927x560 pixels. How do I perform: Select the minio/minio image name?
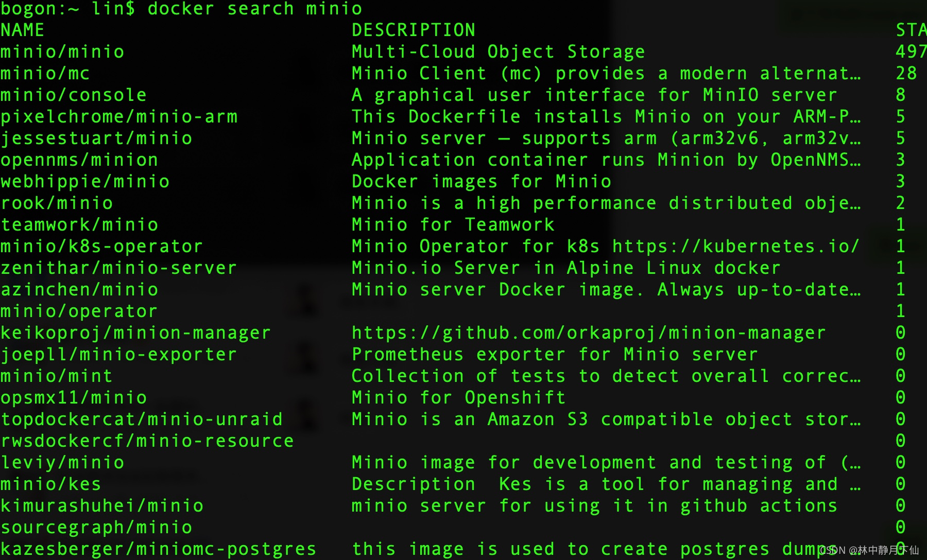coord(62,52)
